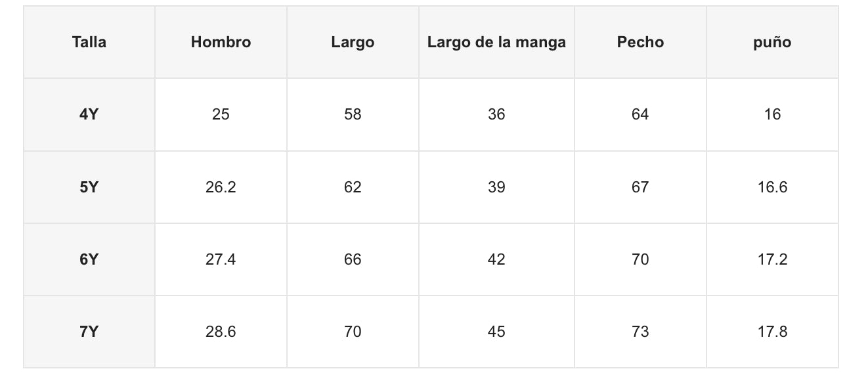Select the Pecho value 73 for 7Y

pos(640,332)
